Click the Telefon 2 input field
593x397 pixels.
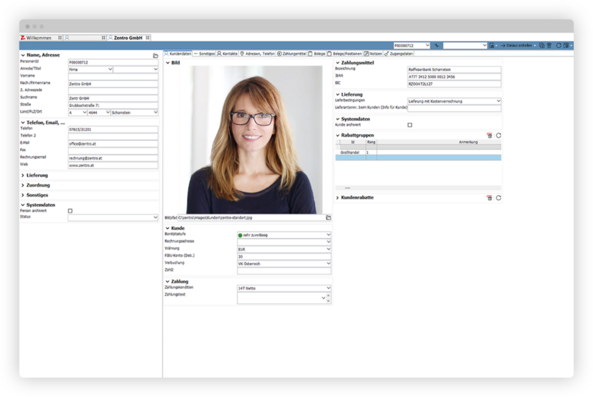113,137
